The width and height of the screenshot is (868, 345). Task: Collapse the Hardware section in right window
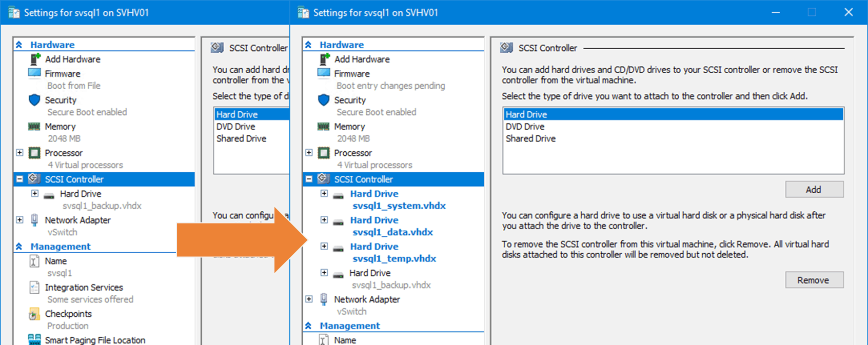308,45
